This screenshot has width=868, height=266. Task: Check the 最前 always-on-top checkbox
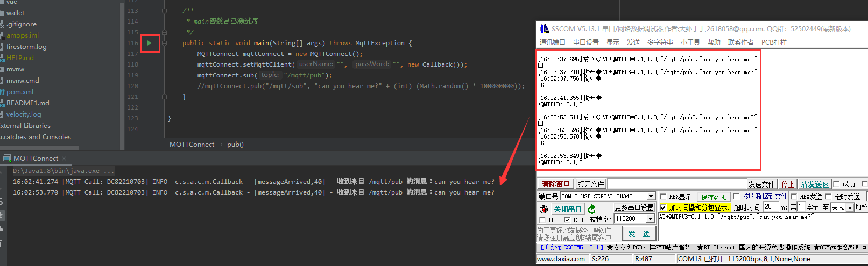point(836,184)
